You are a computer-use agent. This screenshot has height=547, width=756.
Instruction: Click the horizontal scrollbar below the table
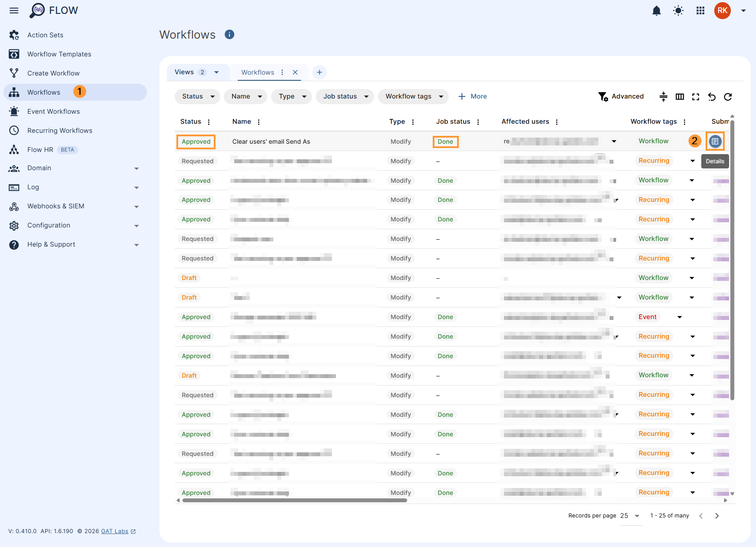[x=295, y=500]
